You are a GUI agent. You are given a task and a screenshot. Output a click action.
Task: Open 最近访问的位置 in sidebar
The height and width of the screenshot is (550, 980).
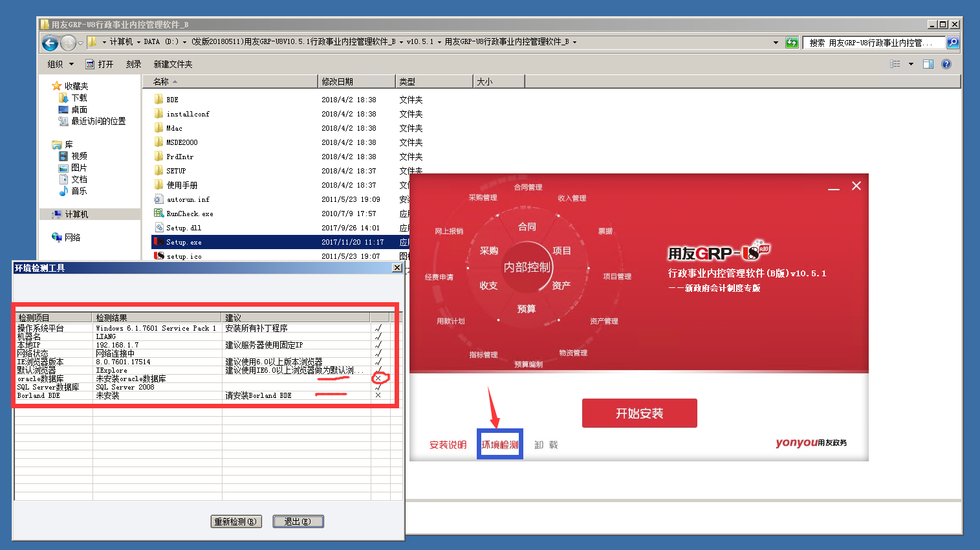click(93, 121)
